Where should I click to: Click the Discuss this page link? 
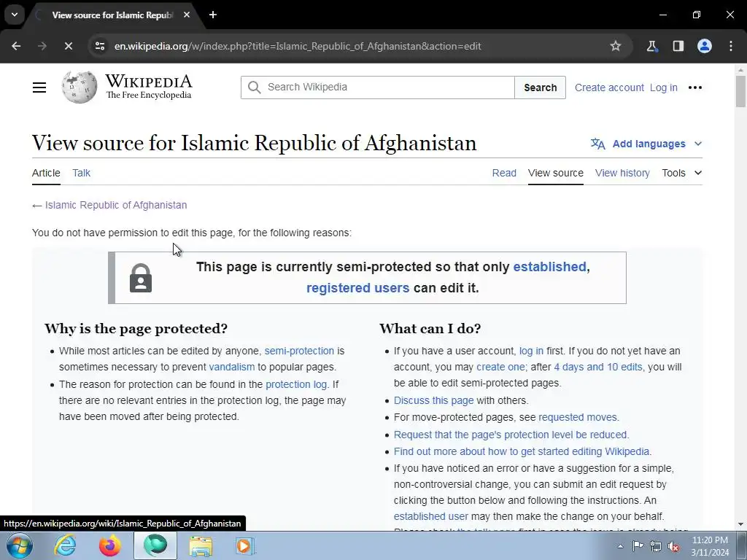point(433,400)
